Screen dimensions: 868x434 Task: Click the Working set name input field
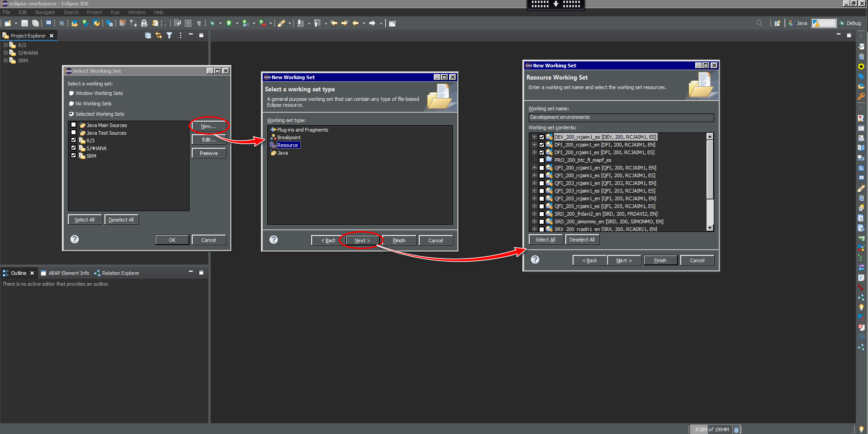coord(621,118)
